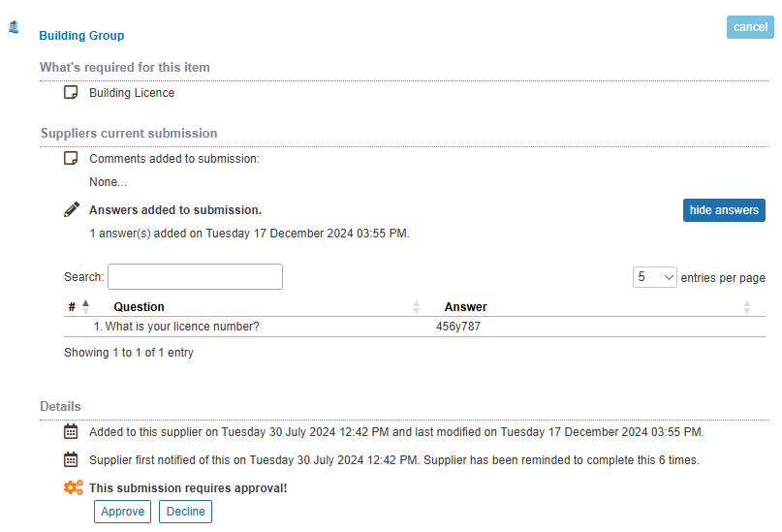This screenshot has height=532, width=782.
Task: Open the Building Group link
Action: (81, 36)
